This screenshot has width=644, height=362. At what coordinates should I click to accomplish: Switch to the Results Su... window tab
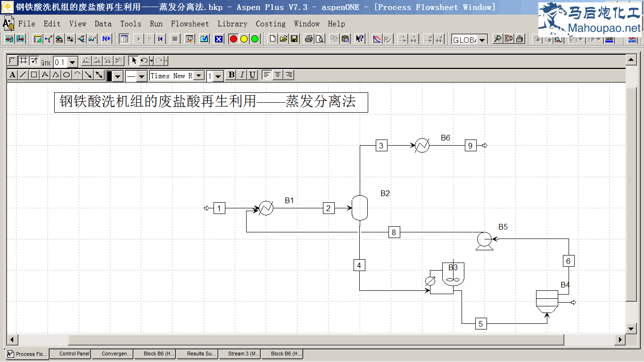point(197,354)
